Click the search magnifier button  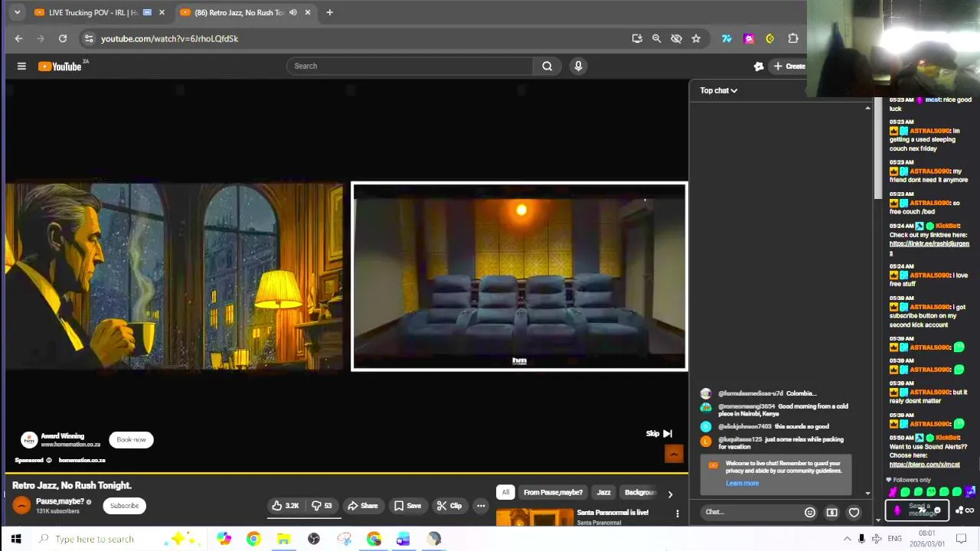(547, 66)
